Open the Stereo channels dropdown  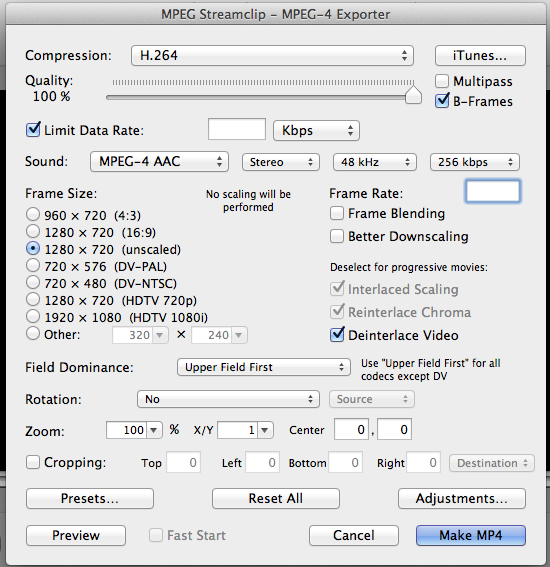[x=281, y=162]
